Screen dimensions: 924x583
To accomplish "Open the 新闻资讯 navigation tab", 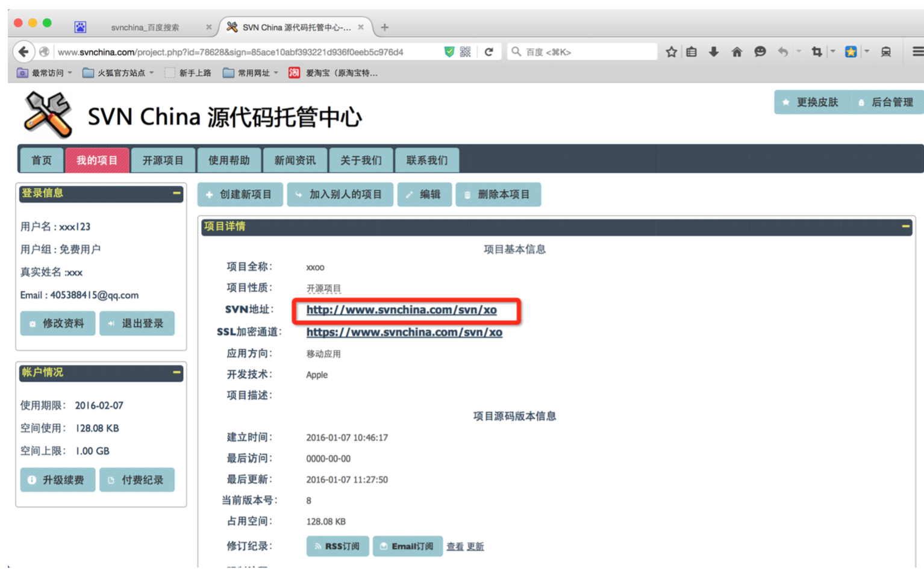I will [295, 160].
